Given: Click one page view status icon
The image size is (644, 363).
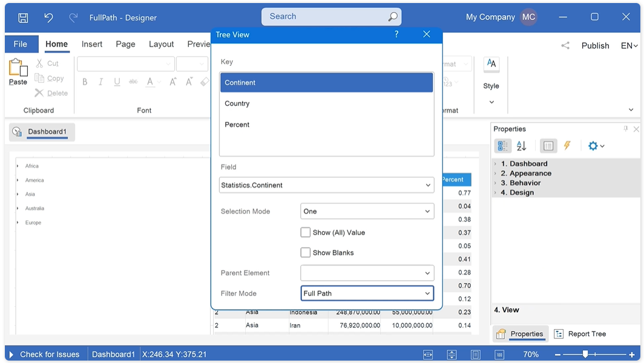Looking at the screenshot, I should 476,355.
